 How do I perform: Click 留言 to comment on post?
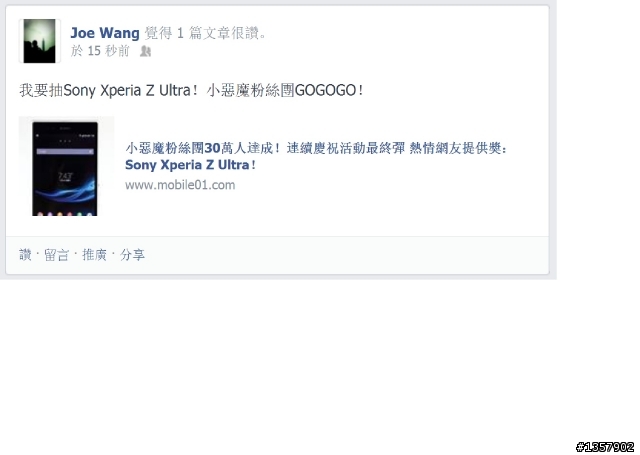(56, 255)
